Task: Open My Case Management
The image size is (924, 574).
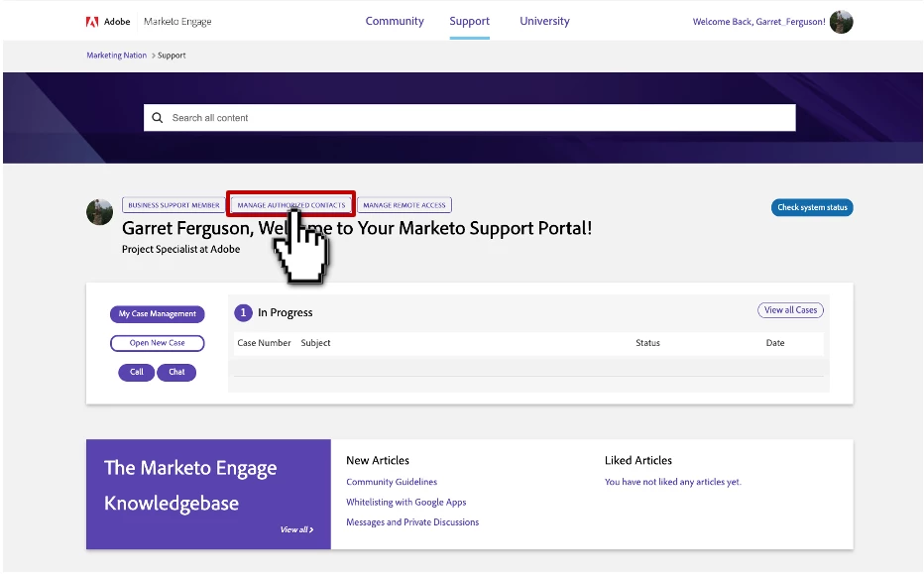Action: tap(158, 314)
